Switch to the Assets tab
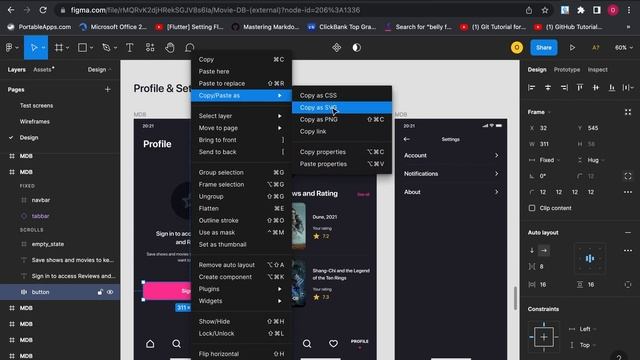 pyautogui.click(x=43, y=70)
